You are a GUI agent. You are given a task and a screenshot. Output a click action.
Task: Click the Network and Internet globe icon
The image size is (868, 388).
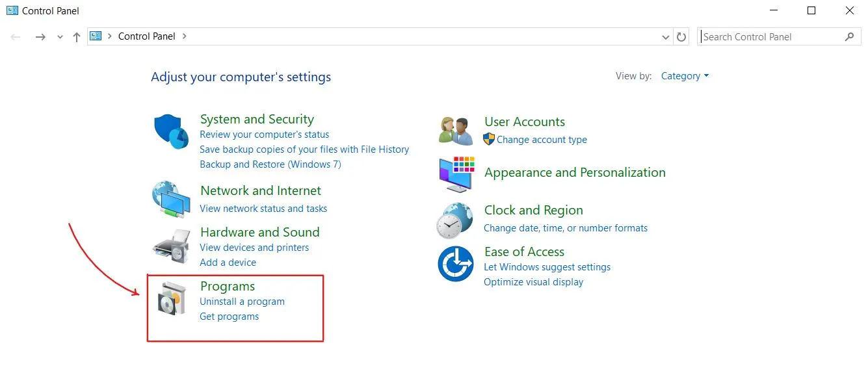tap(171, 199)
